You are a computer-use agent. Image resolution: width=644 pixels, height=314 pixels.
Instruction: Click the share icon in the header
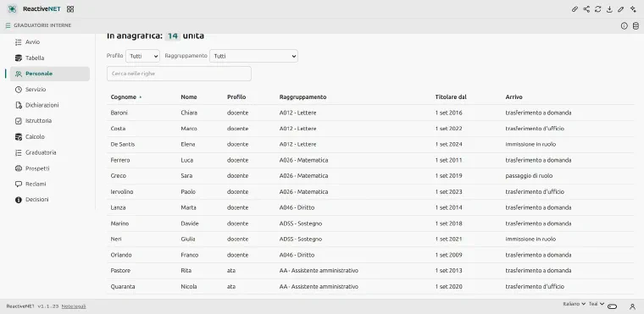586,9
